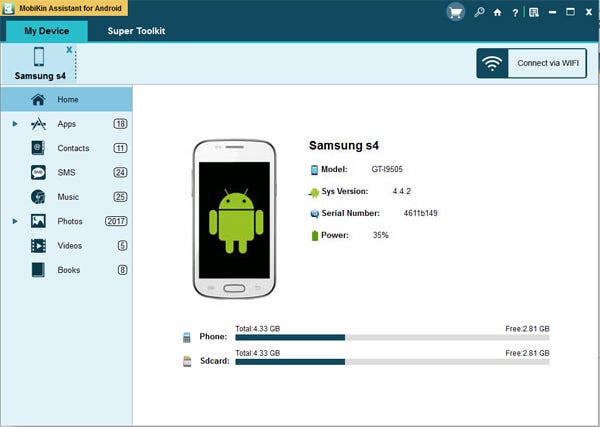Click the power value 35%
This screenshot has height=427, width=600.
click(380, 235)
